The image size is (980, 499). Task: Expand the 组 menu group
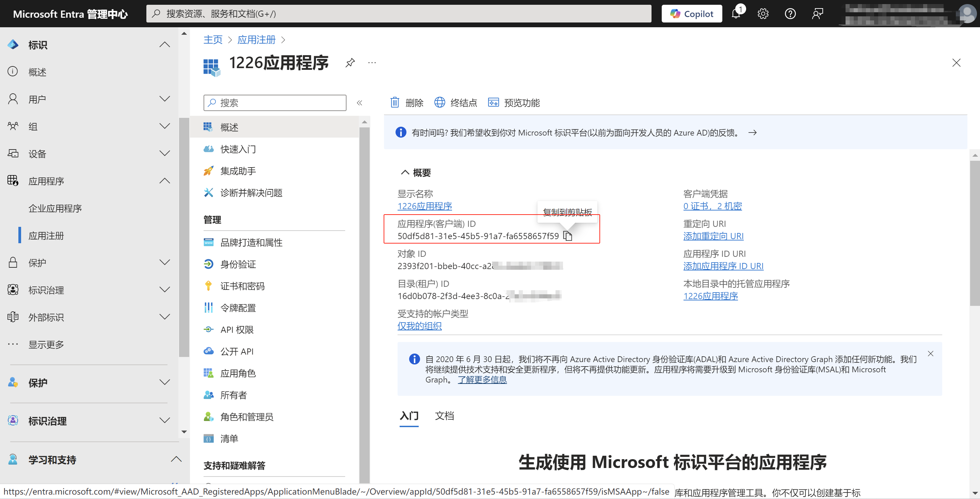[x=164, y=126]
